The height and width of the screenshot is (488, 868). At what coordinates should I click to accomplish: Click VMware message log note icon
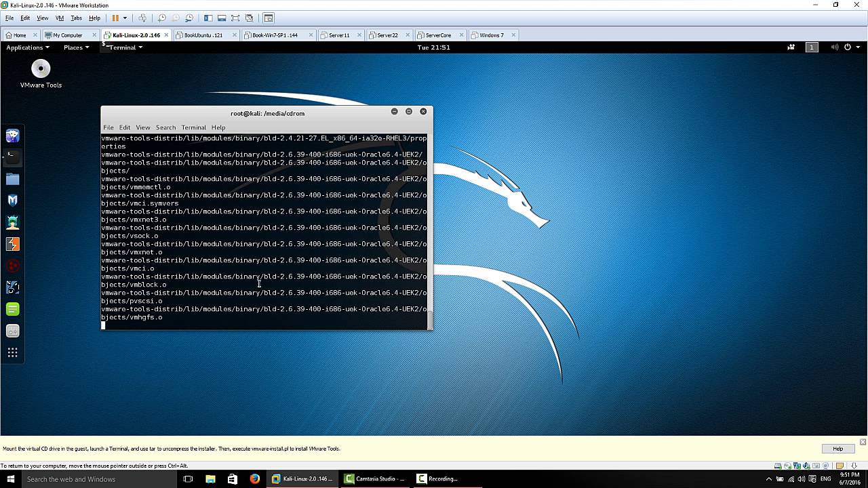pos(840,466)
